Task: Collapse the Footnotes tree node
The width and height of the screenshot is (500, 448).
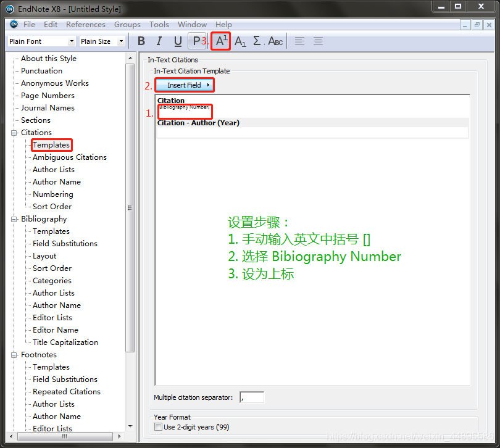Action: pyautogui.click(x=14, y=355)
